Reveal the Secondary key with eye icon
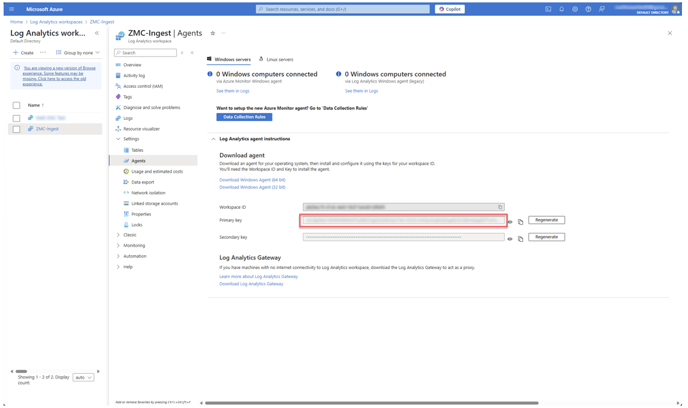This screenshot has height=408, width=688. point(510,239)
